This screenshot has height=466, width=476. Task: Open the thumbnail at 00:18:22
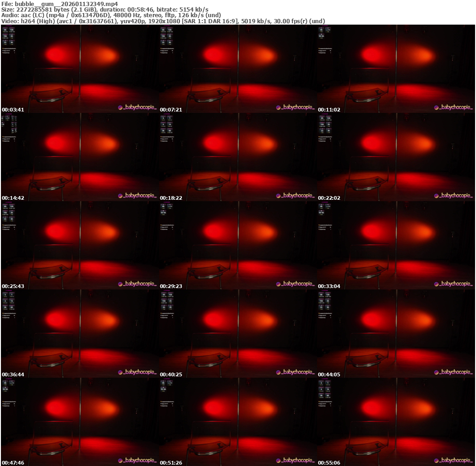pyautogui.click(x=238, y=157)
